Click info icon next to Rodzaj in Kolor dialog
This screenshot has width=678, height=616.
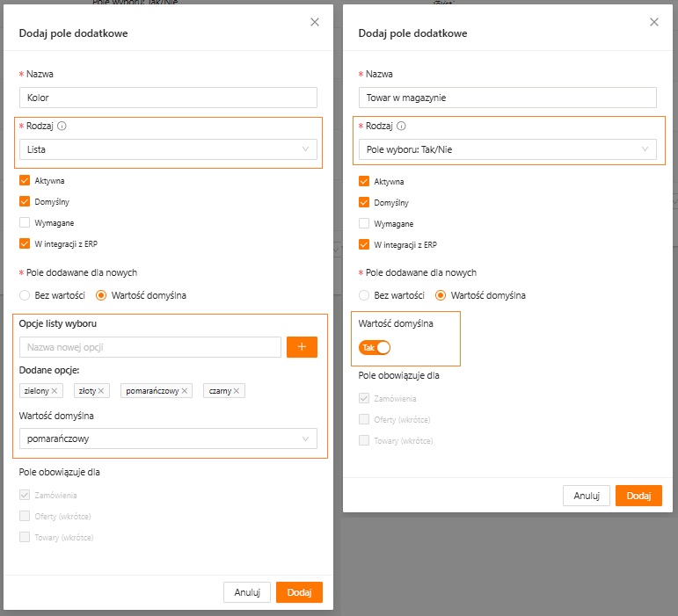tap(62, 126)
